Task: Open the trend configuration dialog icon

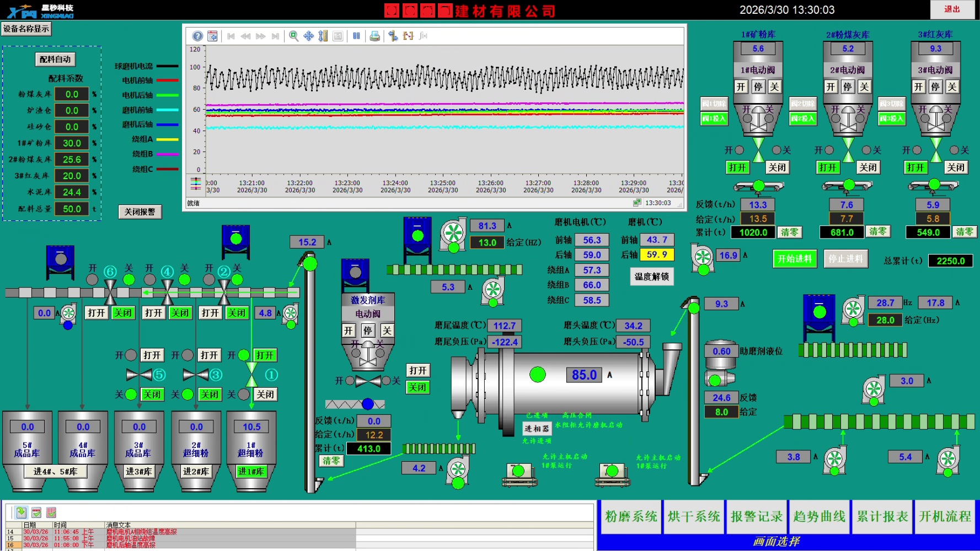Action: 212,36
